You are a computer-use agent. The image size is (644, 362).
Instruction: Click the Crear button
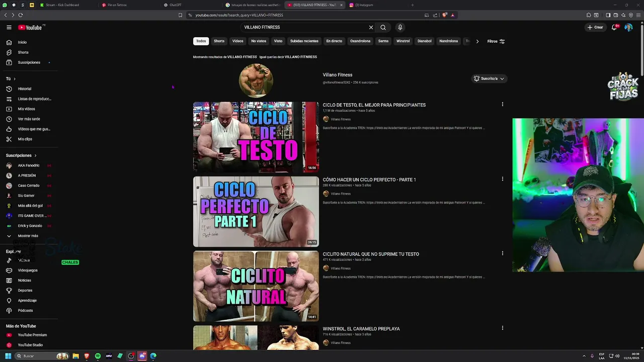[595, 28]
